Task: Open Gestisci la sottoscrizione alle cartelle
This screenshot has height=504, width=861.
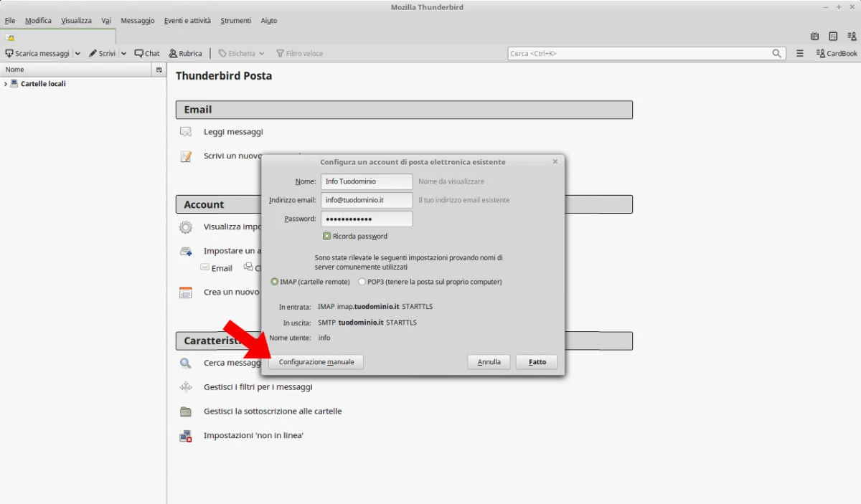Action: point(273,412)
